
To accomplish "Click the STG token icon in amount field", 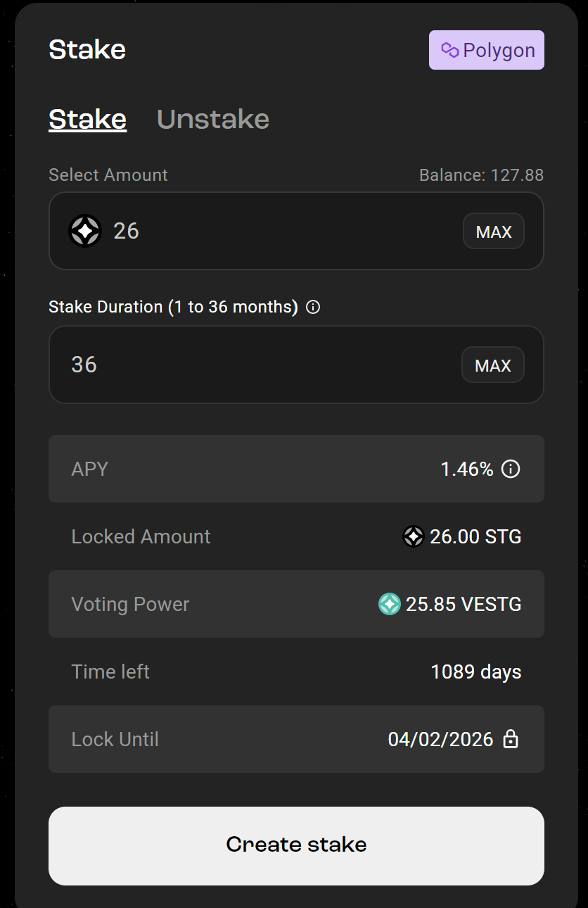I will point(85,231).
